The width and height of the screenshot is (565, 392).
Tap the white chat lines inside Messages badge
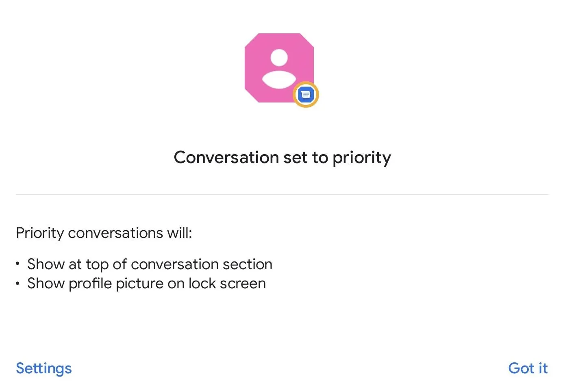coord(306,95)
